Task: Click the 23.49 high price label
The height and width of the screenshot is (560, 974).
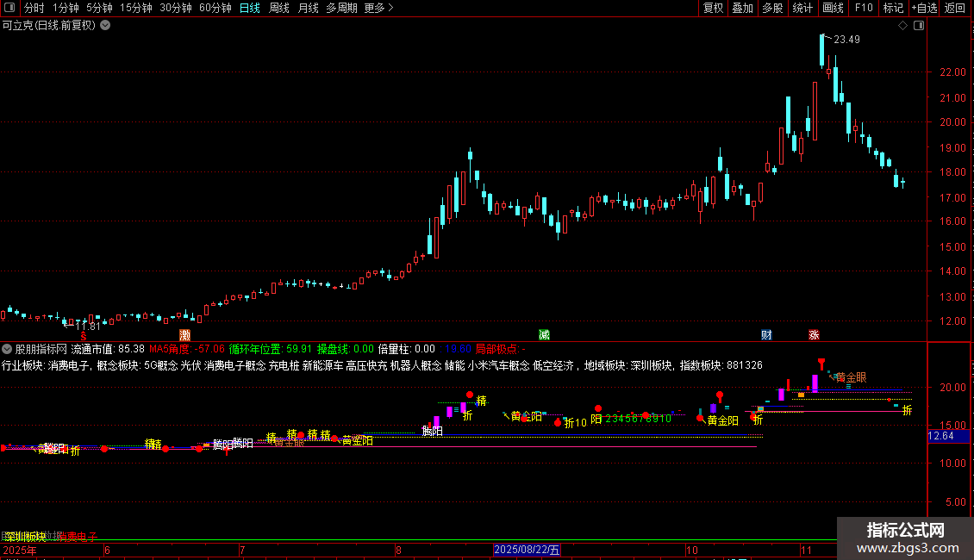Action: pyautogui.click(x=846, y=39)
